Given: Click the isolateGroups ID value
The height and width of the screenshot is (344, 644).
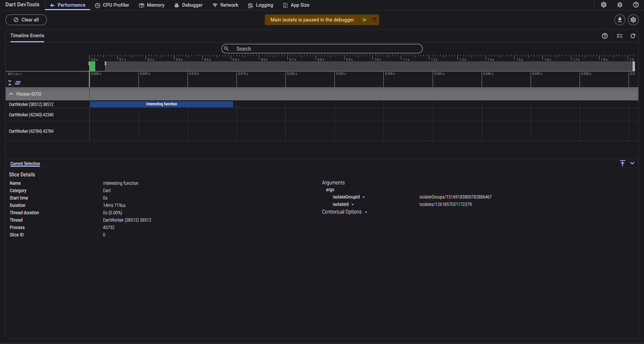Looking at the screenshot, I should click(455, 197).
